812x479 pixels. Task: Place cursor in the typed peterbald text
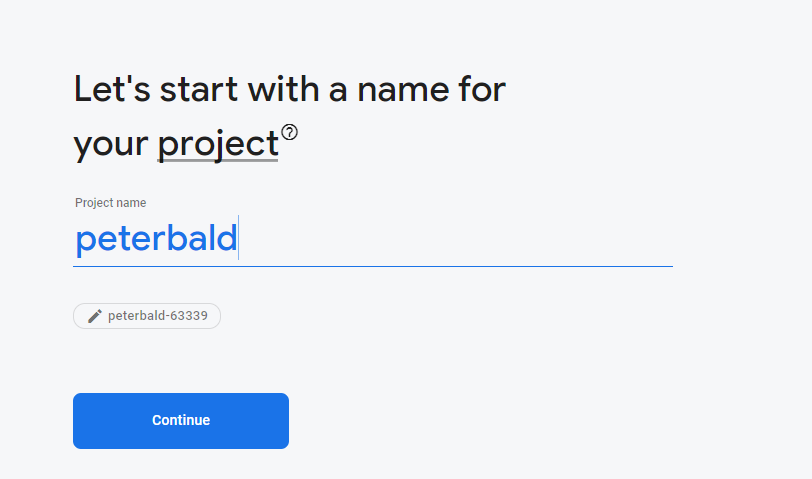click(156, 239)
